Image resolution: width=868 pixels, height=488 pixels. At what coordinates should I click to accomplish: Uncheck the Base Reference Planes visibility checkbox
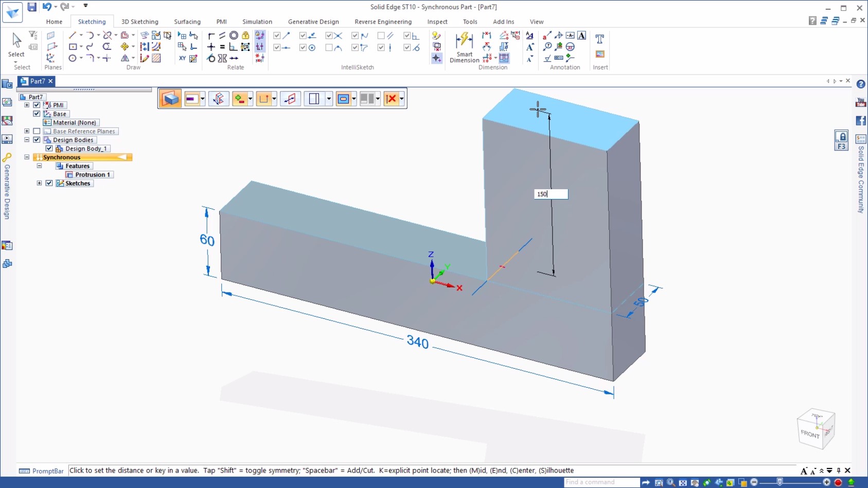(37, 131)
